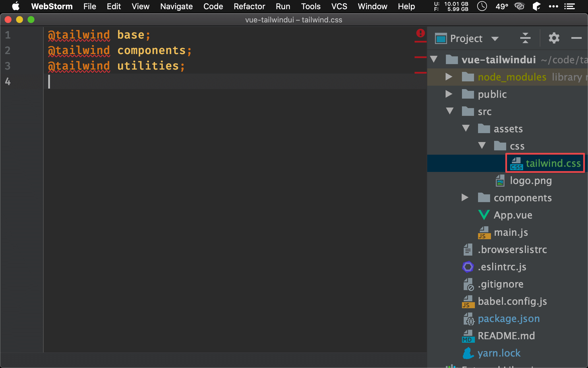Collapse the vue-tailwindui root folder
This screenshot has width=588, height=368.
pos(434,60)
